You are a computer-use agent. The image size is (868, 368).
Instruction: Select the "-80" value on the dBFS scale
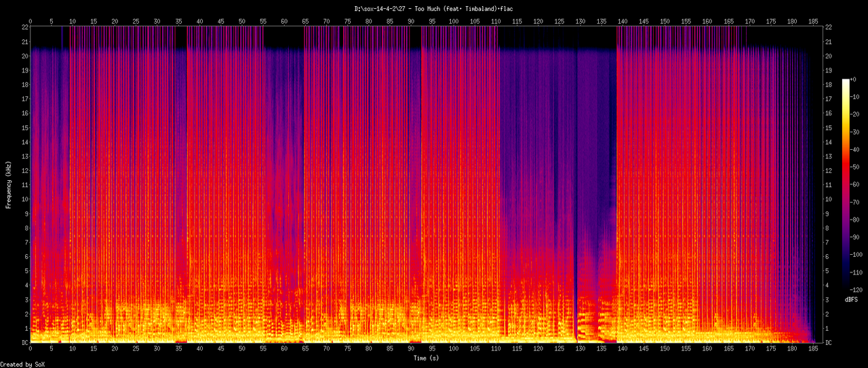click(x=856, y=220)
